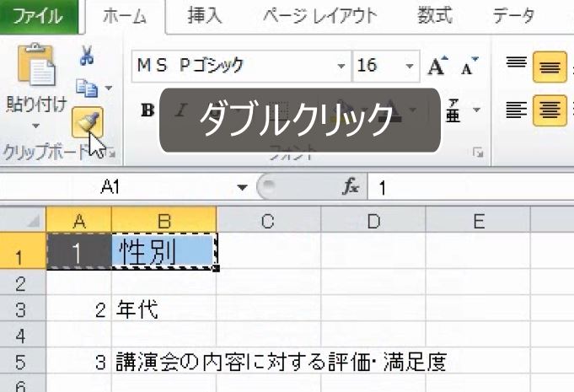Open the 数式 tab
574x392 pixels.
click(x=435, y=16)
